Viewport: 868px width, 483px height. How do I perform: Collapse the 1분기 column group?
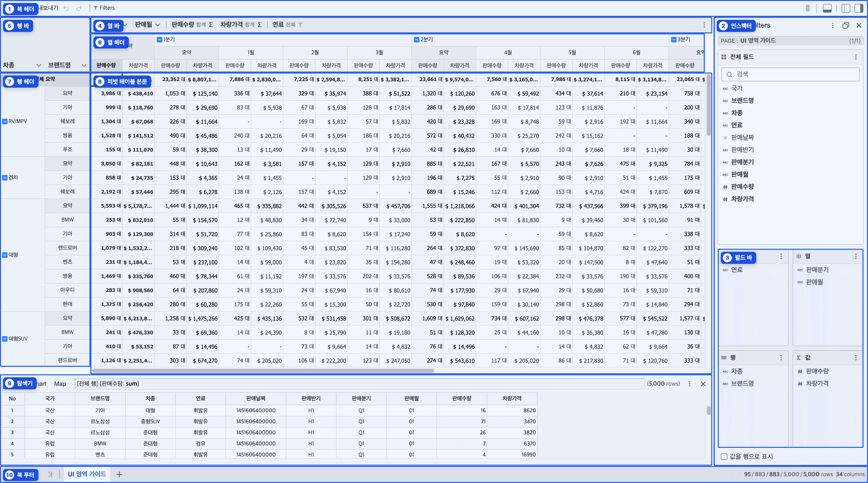(159, 40)
